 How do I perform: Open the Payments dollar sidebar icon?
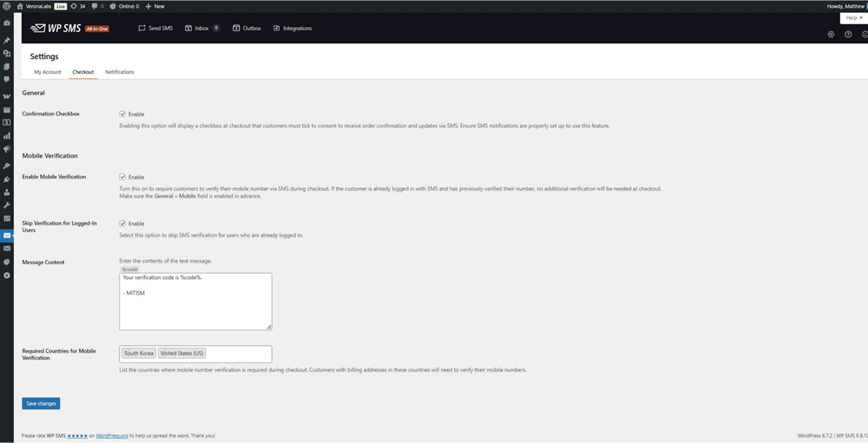7,123
